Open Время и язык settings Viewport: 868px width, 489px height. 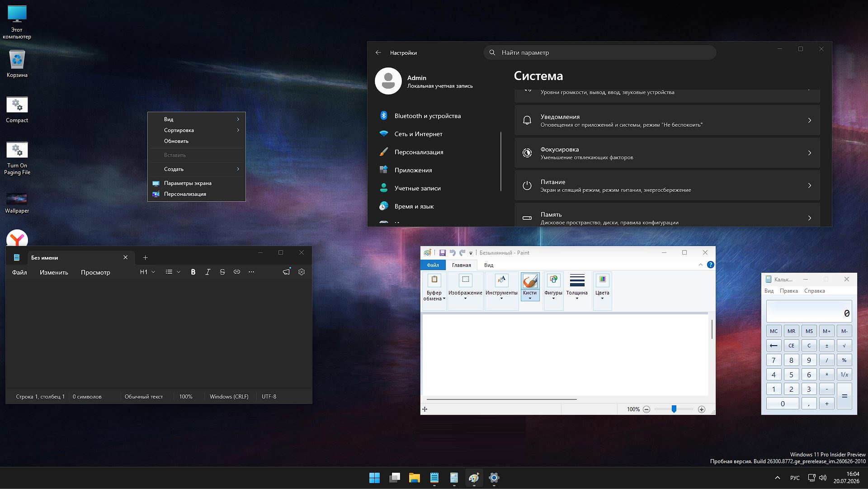(436, 206)
